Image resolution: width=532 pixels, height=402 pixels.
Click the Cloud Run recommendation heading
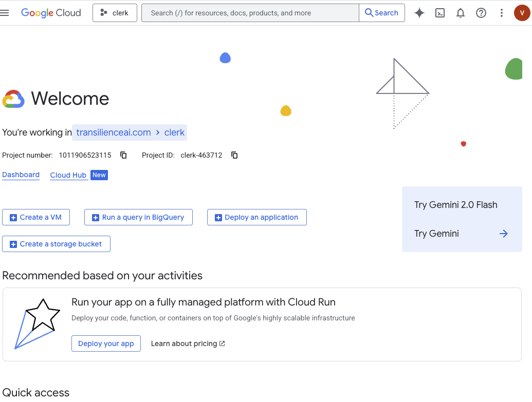pyautogui.click(x=204, y=302)
